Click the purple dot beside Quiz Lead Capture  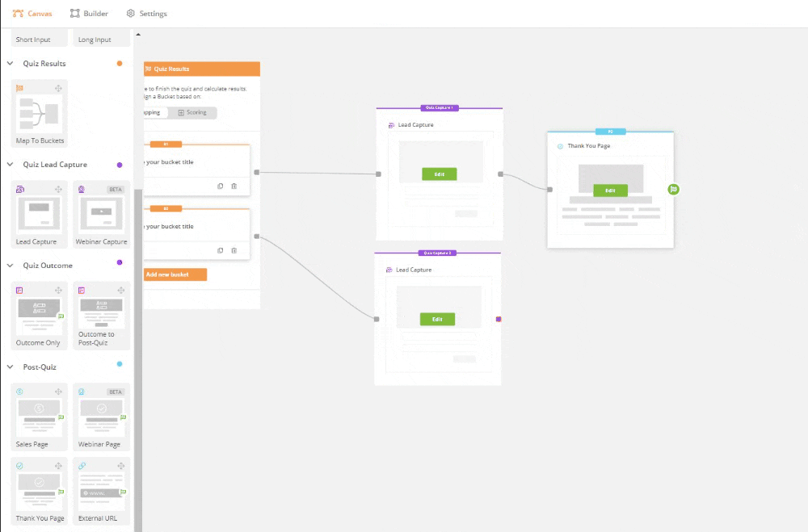click(x=120, y=165)
